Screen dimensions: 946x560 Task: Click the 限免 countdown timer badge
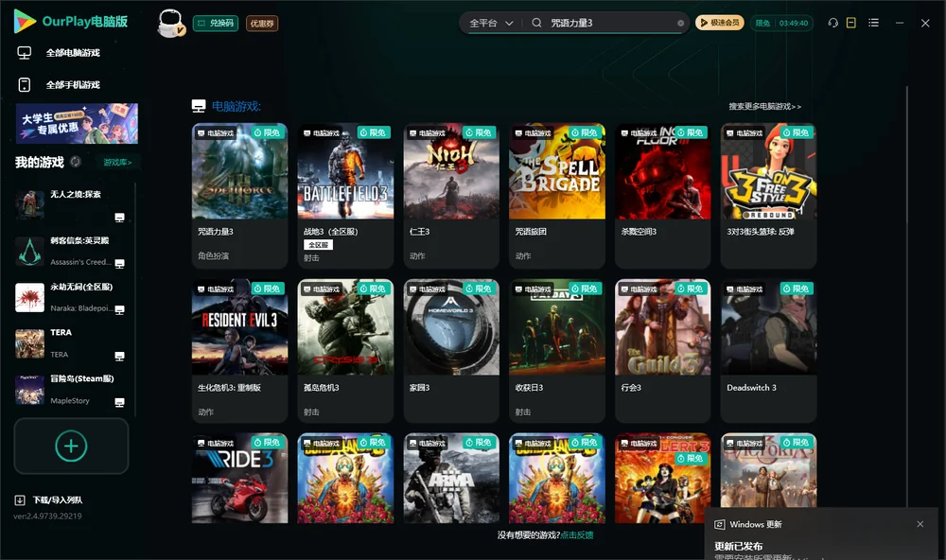tap(782, 23)
